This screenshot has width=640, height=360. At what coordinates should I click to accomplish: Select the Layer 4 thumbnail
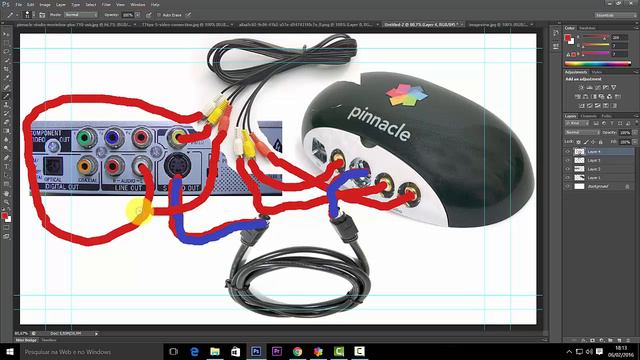pos(579,151)
